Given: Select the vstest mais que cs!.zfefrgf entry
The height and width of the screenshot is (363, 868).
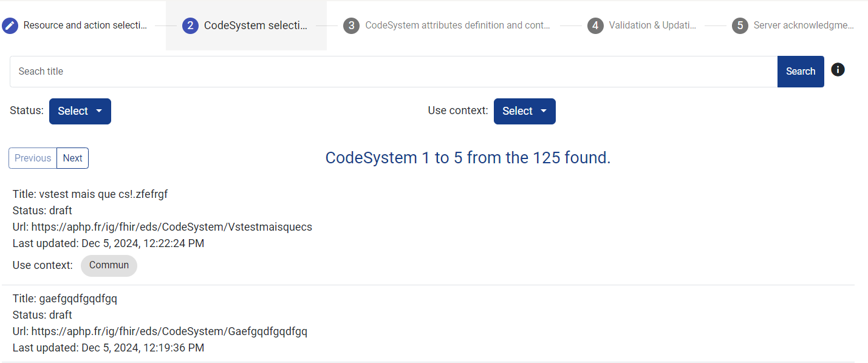Looking at the screenshot, I should click(90, 194).
